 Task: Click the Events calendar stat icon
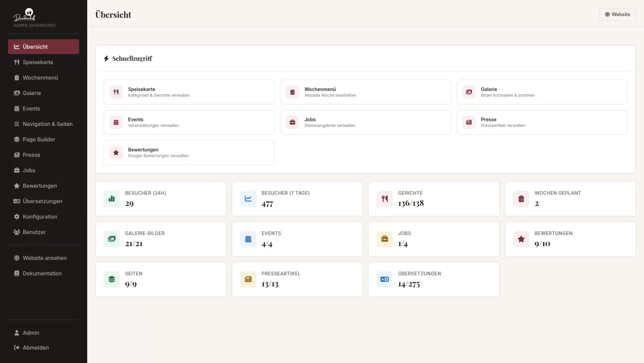point(248,239)
